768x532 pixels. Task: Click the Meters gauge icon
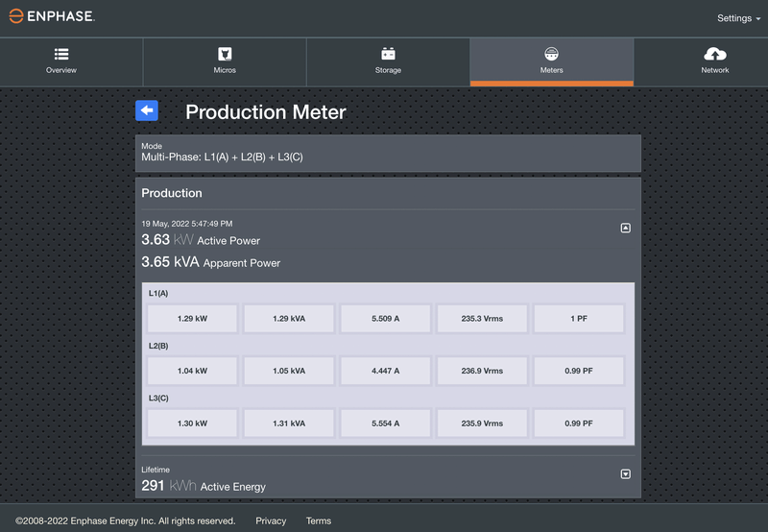pos(551,54)
